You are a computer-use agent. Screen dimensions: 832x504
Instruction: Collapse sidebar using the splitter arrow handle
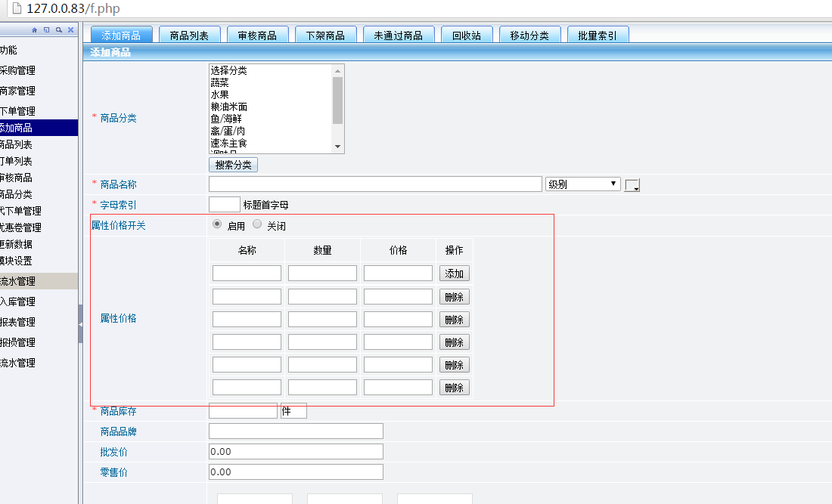click(x=80, y=324)
